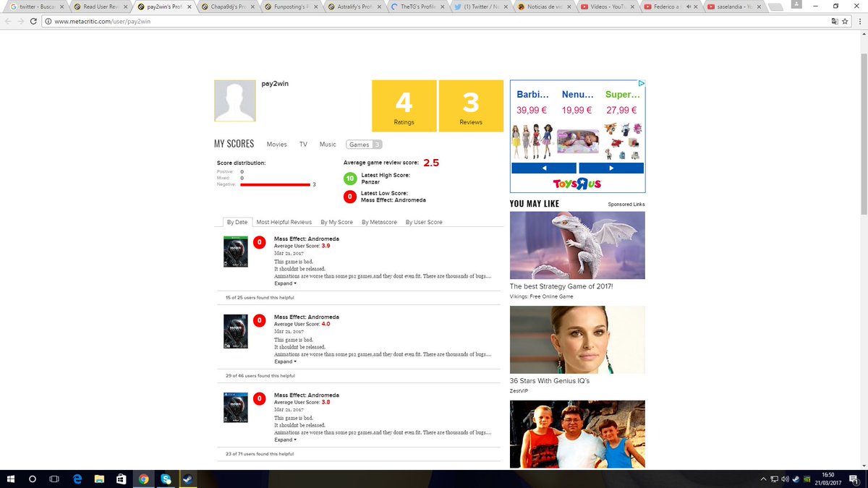Click the previous arrow in the Toys R Us ad
The height and width of the screenshot is (488, 868).
pos(544,168)
